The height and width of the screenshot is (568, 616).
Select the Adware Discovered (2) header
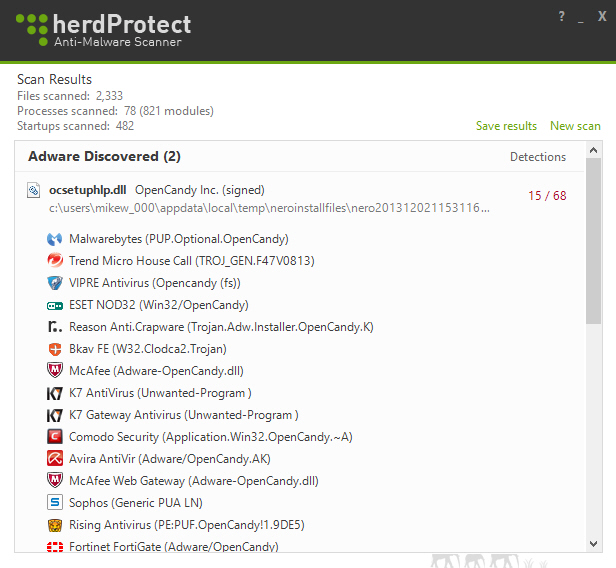[104, 156]
